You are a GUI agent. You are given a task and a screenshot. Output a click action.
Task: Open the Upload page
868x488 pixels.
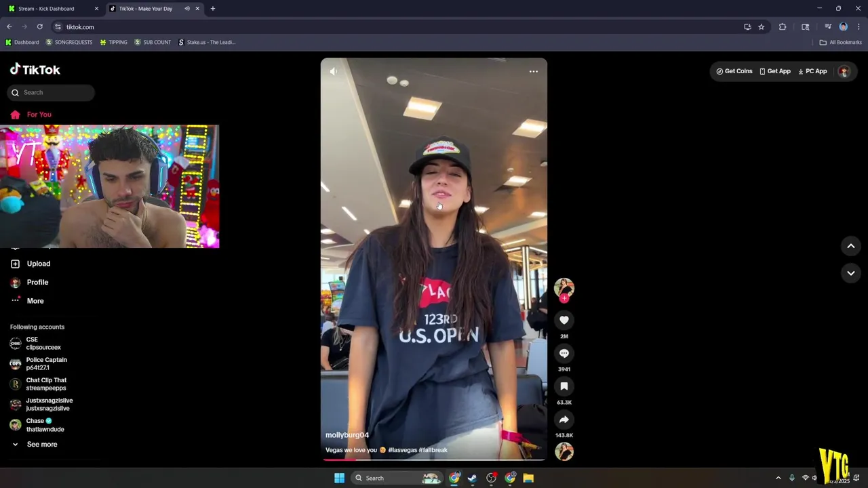click(x=31, y=264)
